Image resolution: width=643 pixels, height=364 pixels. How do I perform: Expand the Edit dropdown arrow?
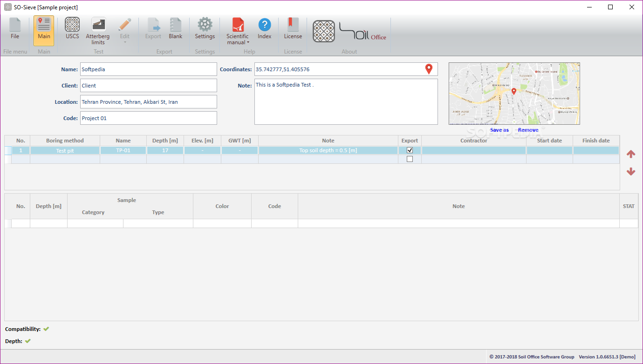coord(125,42)
